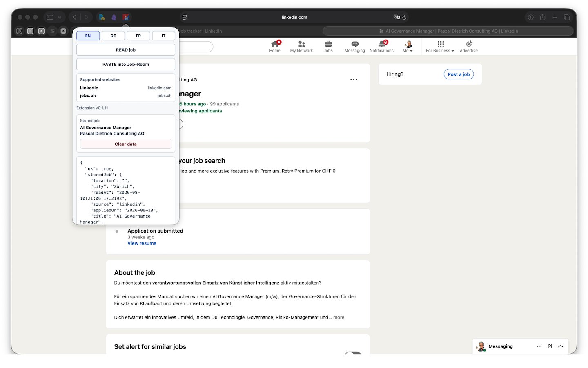Click first pinned tab icon
588x368 pixels.
click(x=19, y=31)
